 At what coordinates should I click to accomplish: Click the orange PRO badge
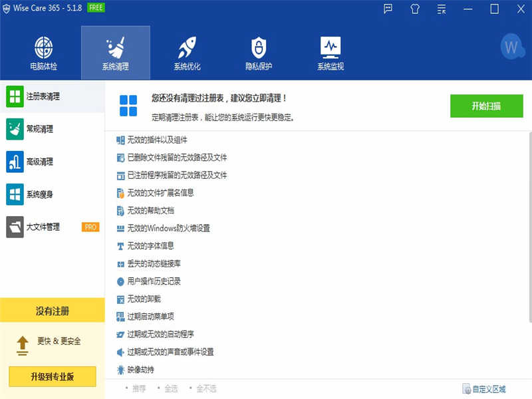(90, 227)
